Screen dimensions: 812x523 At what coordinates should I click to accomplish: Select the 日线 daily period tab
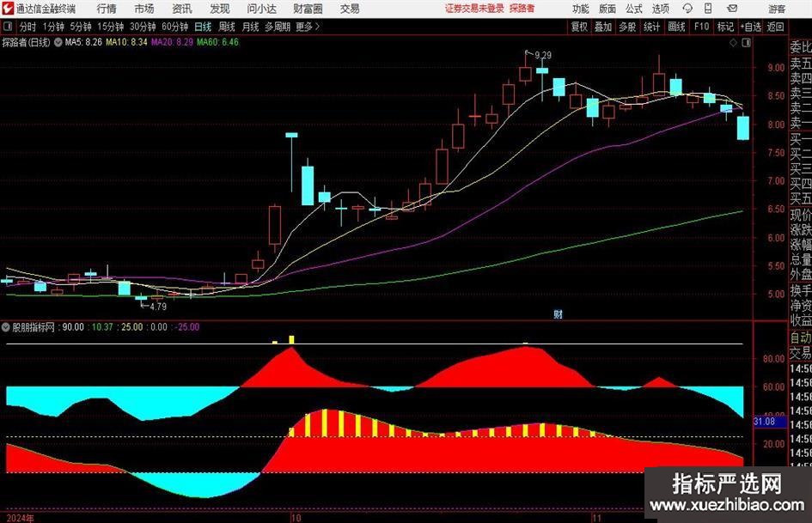(x=203, y=27)
